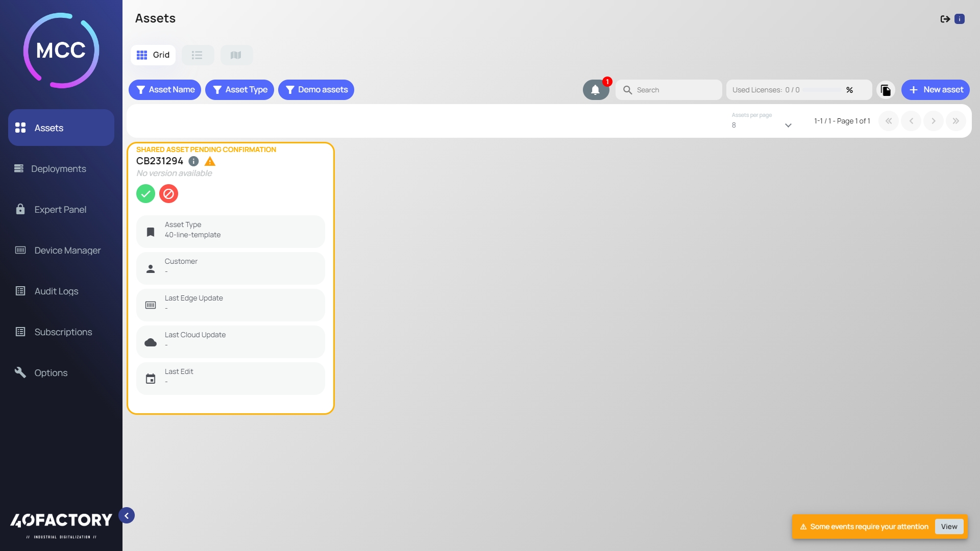Image resolution: width=980 pixels, height=551 pixels.
Task: Accept shared asset with green checkmark
Action: point(145,194)
